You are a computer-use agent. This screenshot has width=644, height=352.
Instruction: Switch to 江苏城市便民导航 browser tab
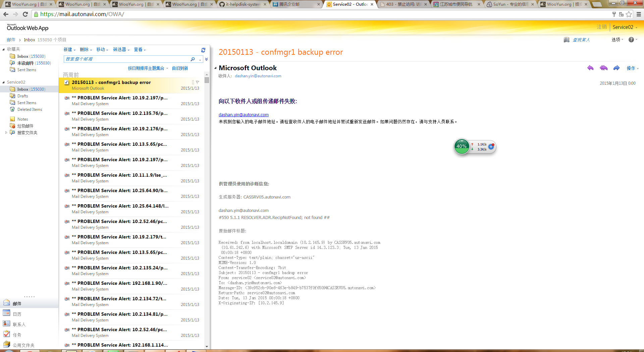point(457,4)
